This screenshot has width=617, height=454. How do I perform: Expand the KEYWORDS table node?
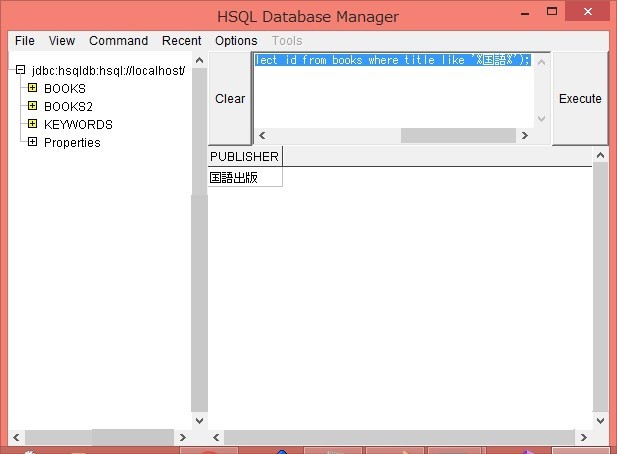[32, 124]
